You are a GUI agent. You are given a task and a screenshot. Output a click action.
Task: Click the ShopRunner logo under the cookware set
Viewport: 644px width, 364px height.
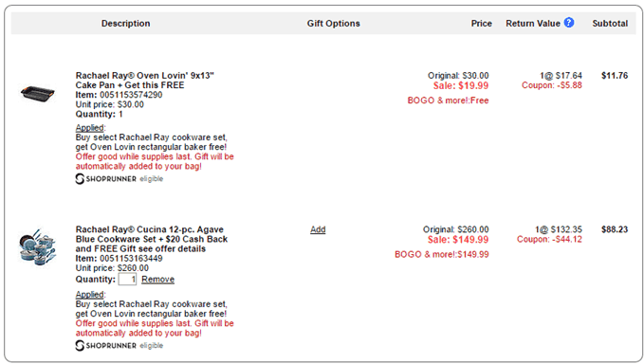[x=106, y=346]
